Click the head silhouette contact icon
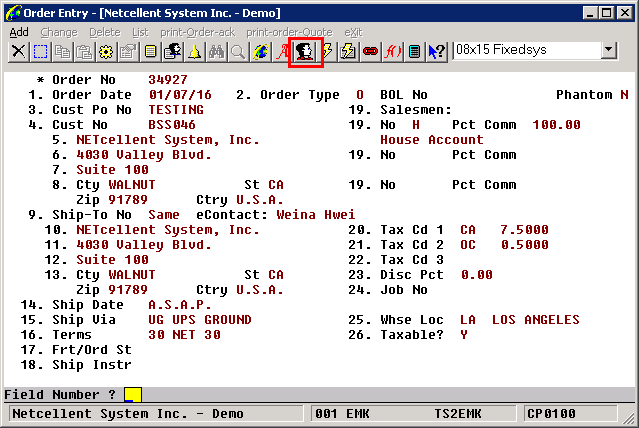Image resolution: width=639 pixels, height=428 pixels. (x=305, y=52)
